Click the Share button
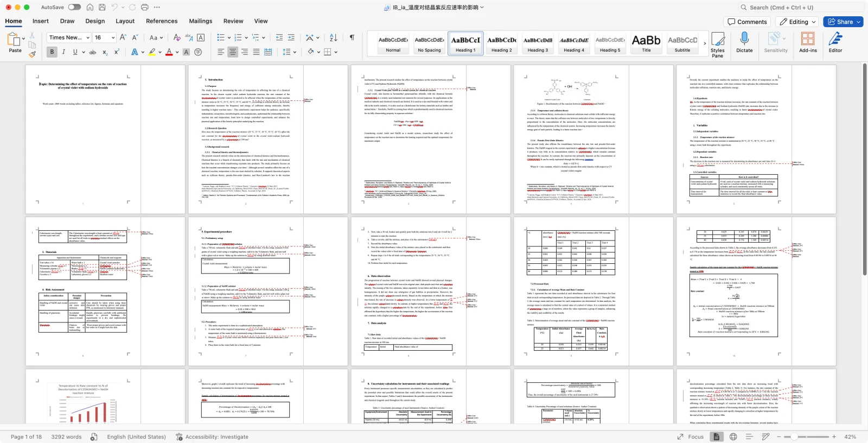 pos(843,22)
